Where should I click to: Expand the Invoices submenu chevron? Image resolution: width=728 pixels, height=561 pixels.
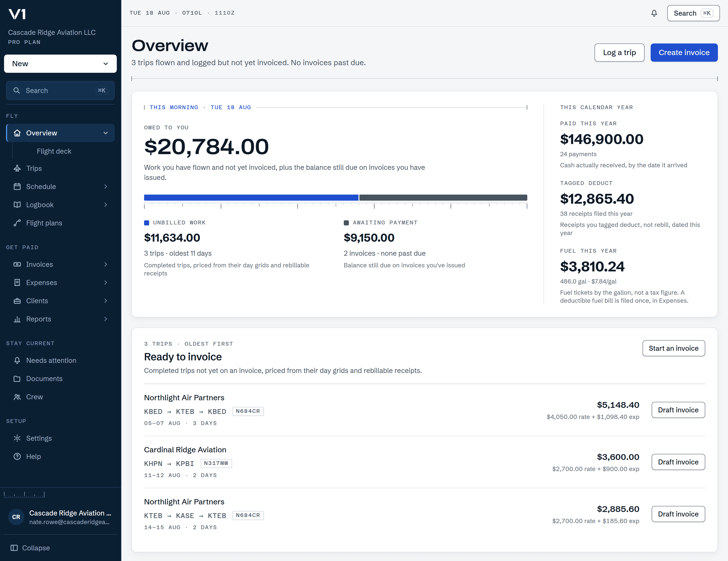(x=106, y=265)
